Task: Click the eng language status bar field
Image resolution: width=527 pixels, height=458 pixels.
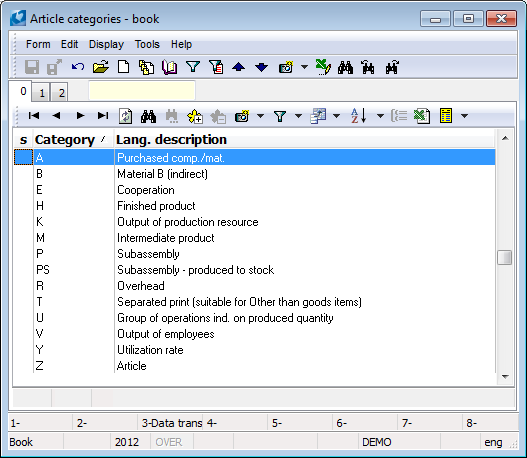Action: point(493,442)
